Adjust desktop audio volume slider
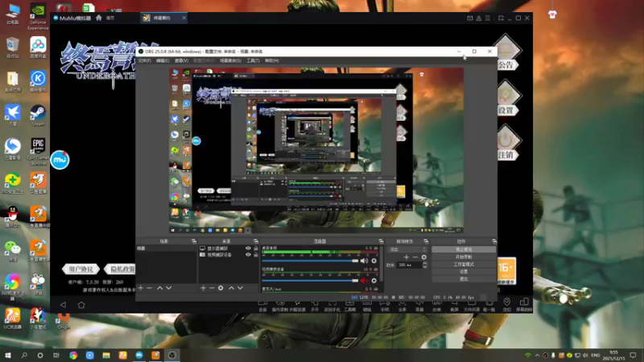This screenshot has width=644, height=362. [x=310, y=261]
